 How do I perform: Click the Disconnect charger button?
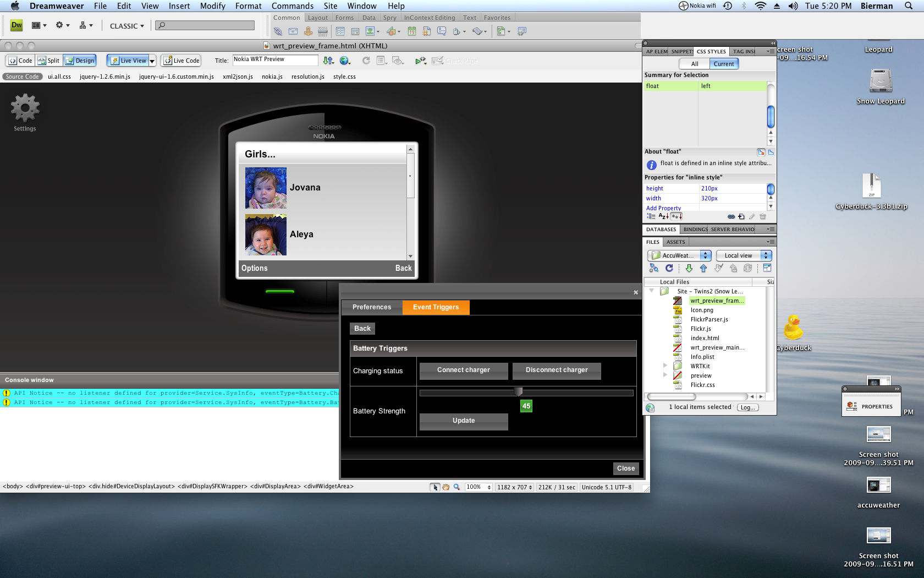(557, 370)
